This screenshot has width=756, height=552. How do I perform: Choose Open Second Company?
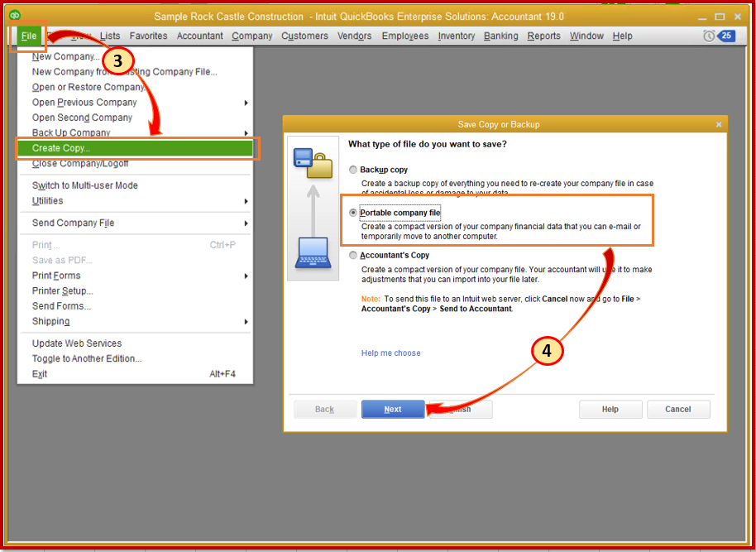tap(82, 118)
